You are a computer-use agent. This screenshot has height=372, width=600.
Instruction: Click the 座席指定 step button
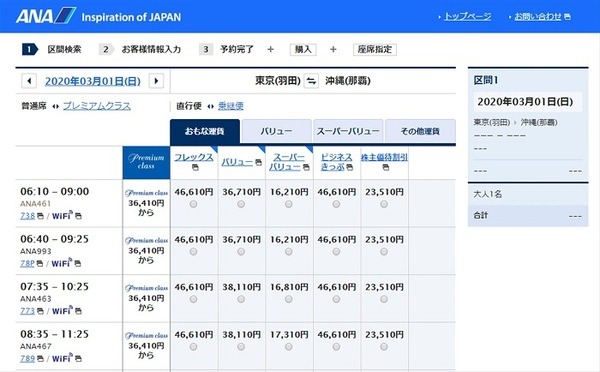(375, 49)
